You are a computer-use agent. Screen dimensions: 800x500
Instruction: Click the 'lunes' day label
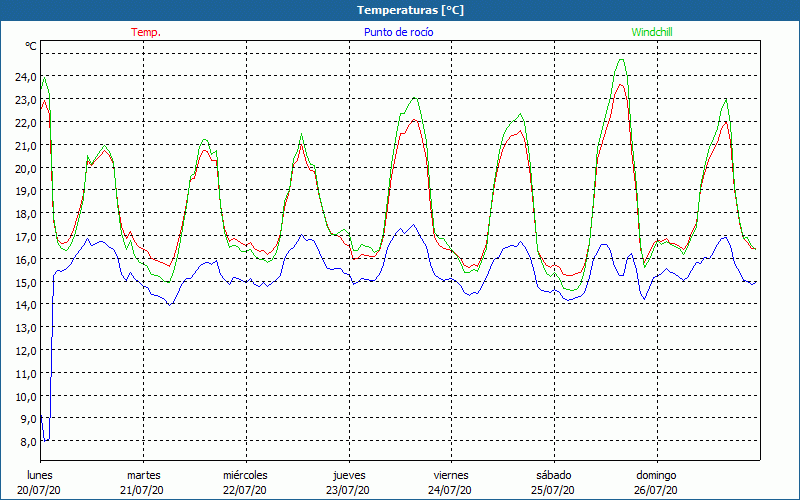coord(40,475)
